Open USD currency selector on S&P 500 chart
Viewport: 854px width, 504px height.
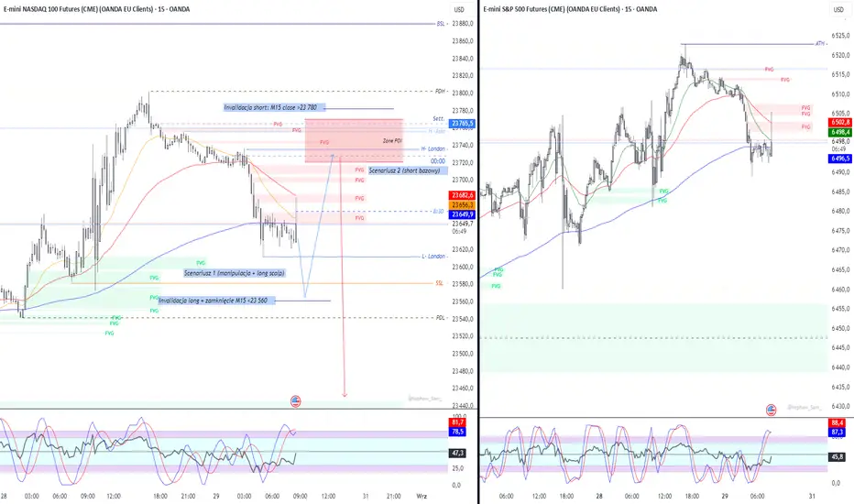838,9
